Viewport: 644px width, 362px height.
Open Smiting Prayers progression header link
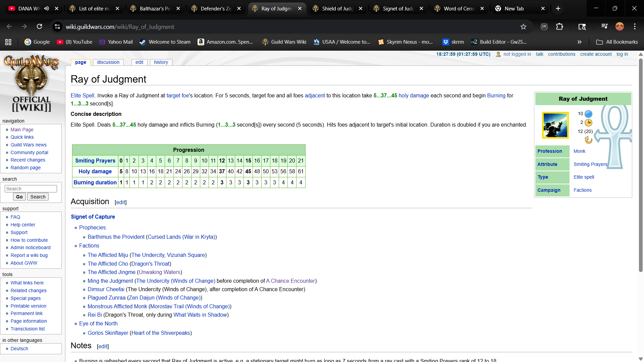pos(95,161)
